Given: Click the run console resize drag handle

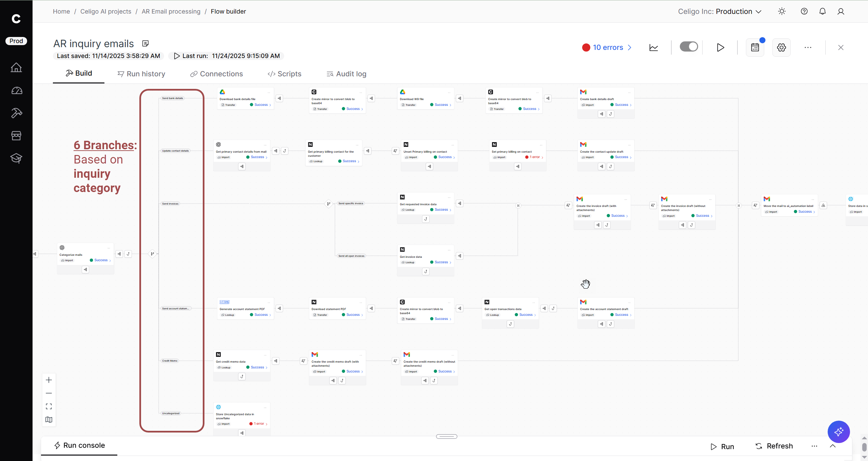Looking at the screenshot, I should point(447,437).
